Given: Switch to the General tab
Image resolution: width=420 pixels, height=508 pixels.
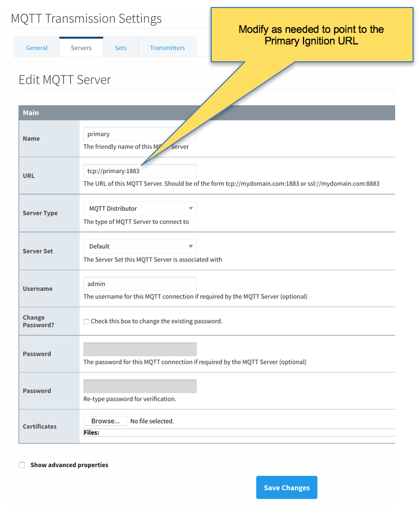Looking at the screenshot, I should (x=36, y=47).
